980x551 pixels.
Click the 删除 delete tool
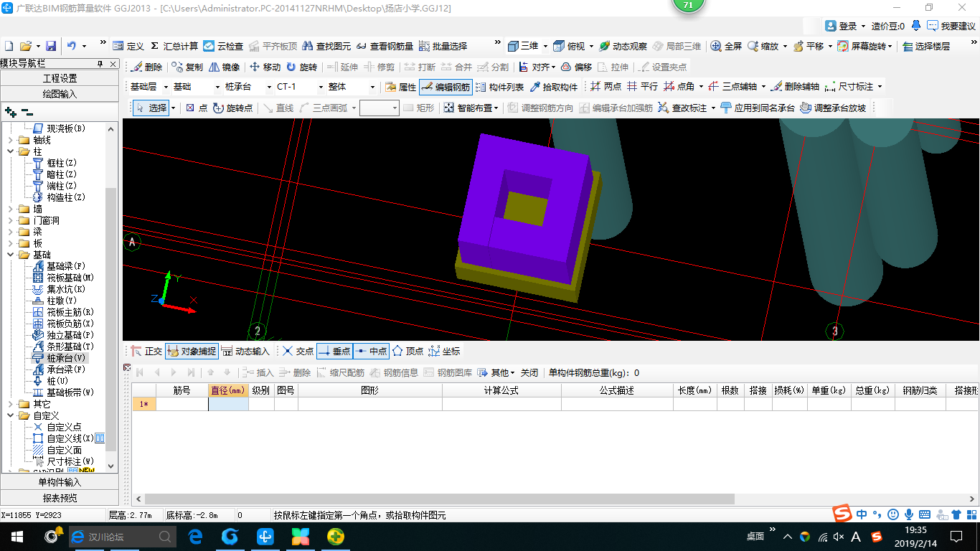tap(147, 67)
